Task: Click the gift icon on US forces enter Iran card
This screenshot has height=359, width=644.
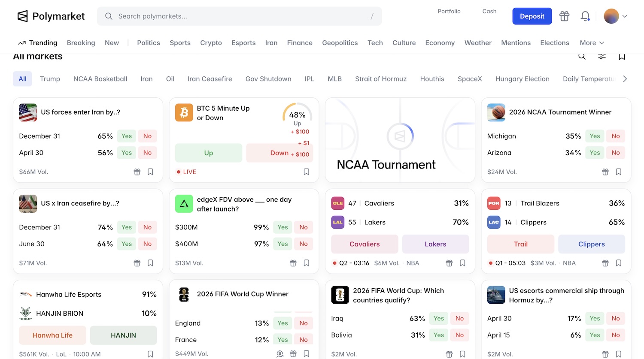Action: click(137, 172)
